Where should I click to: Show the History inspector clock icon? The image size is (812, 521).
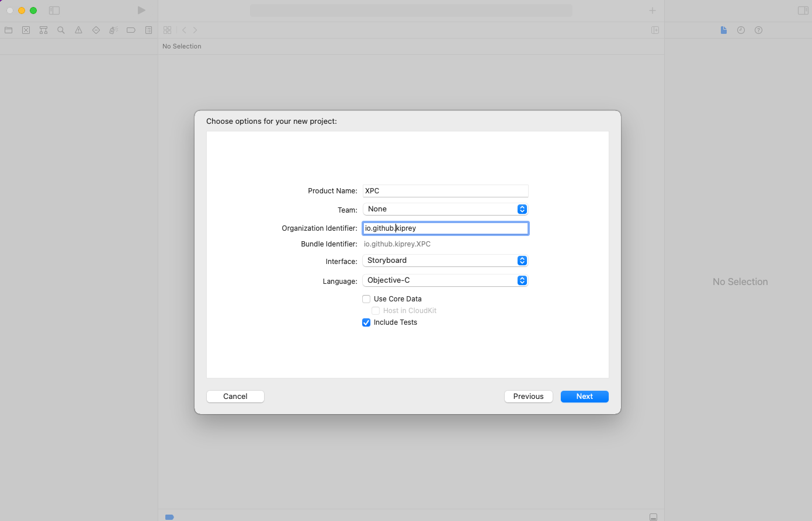[x=741, y=30]
